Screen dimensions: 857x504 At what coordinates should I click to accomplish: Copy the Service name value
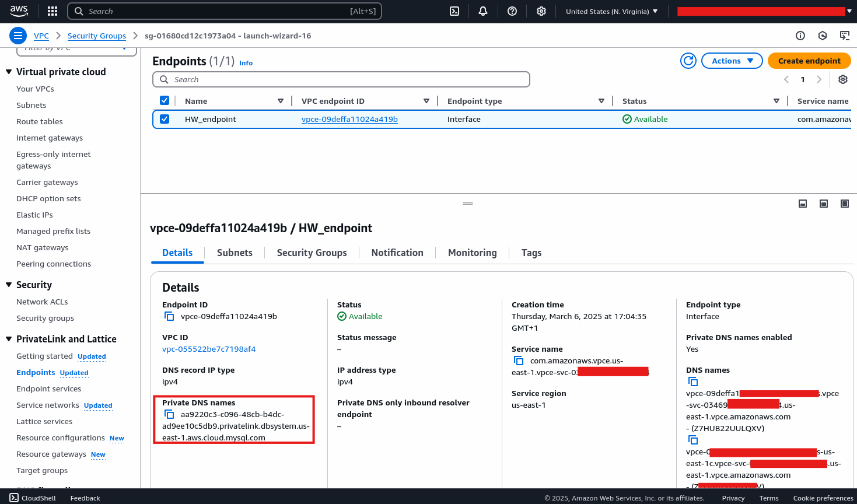click(x=519, y=360)
